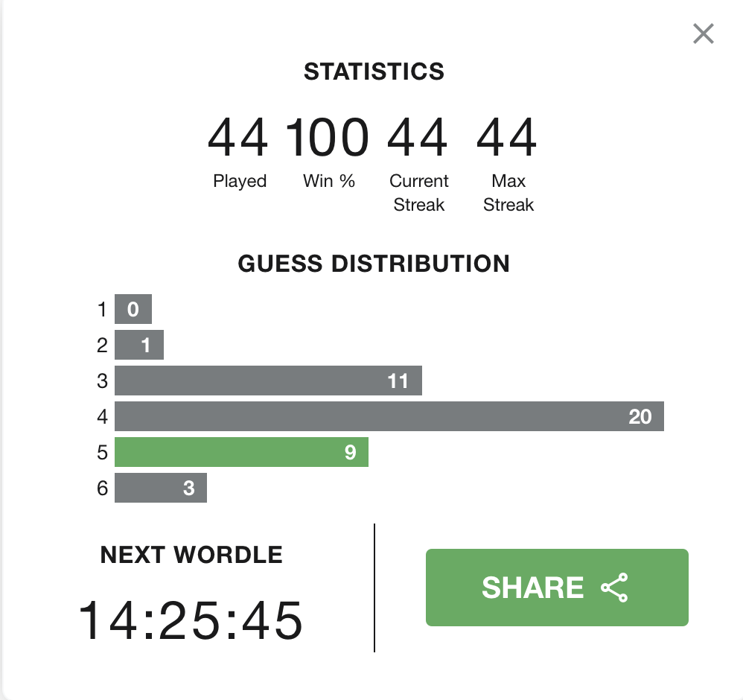
Task: Click the Max Streak label text
Action: [508, 193]
